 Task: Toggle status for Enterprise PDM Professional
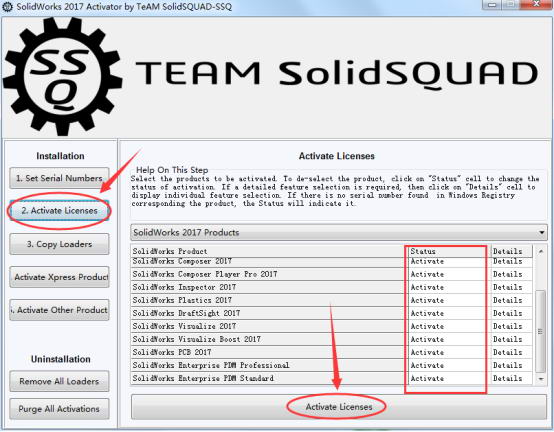[449, 366]
